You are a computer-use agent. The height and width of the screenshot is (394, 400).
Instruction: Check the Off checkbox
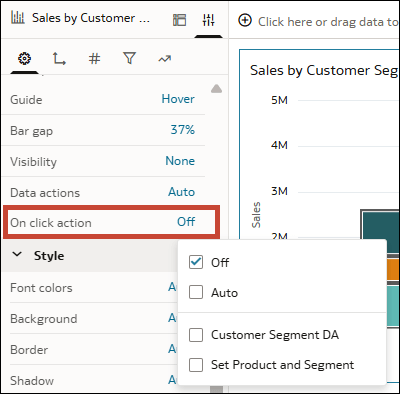tap(196, 262)
